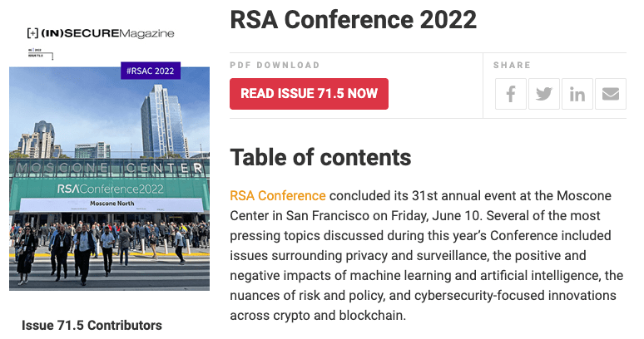Click the Table of contents heading

pyautogui.click(x=320, y=157)
